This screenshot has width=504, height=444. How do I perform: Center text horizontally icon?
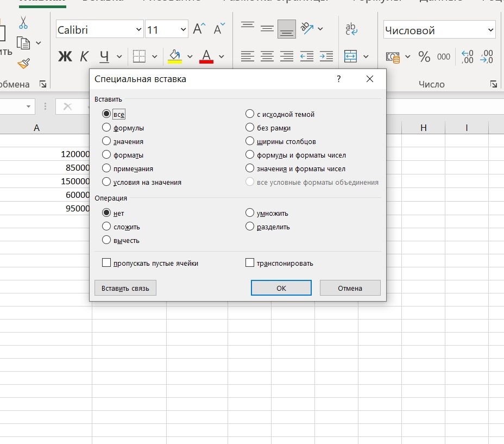[267, 57]
